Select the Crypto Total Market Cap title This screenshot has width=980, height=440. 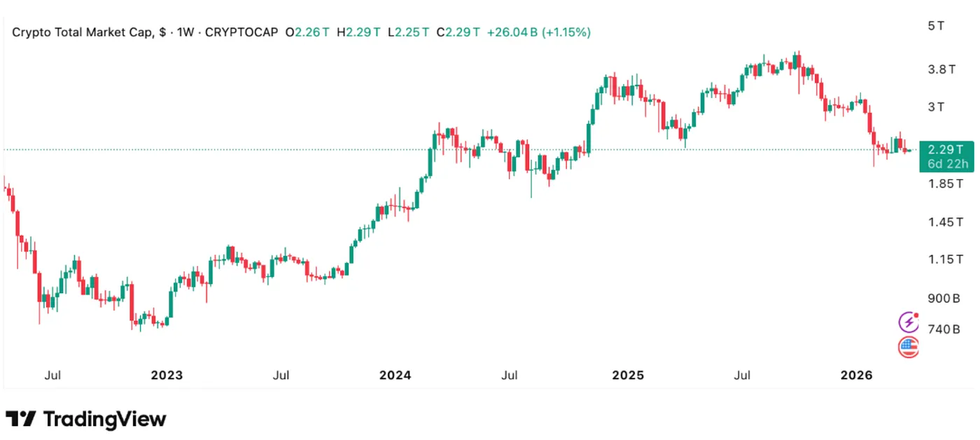[x=84, y=32]
